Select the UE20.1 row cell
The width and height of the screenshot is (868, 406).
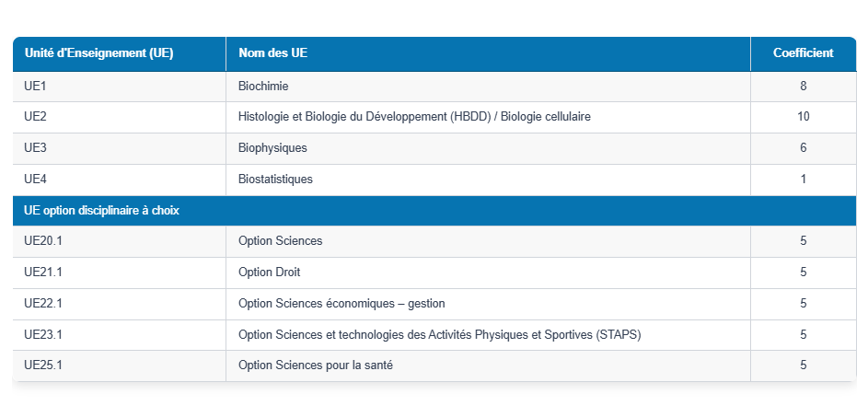(43, 241)
